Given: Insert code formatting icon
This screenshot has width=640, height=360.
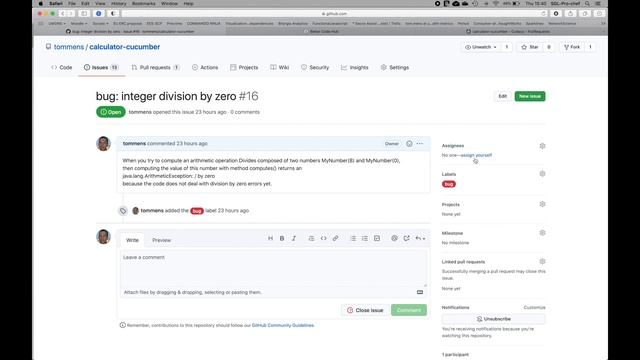Looking at the screenshot, I should point(323,238).
